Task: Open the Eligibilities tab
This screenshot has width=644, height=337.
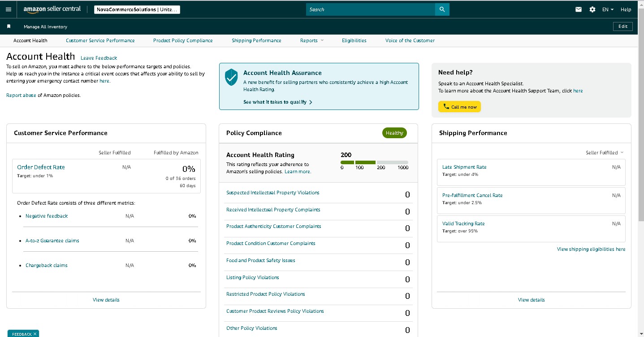Action: 354,40
